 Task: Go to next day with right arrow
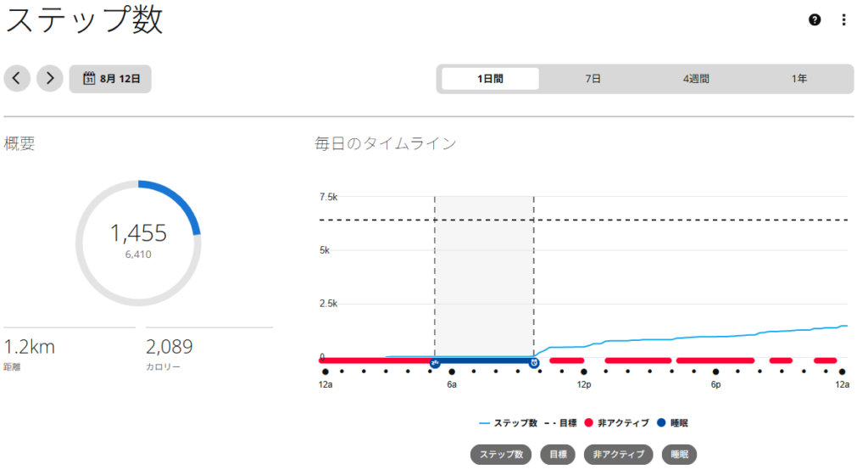pos(50,78)
